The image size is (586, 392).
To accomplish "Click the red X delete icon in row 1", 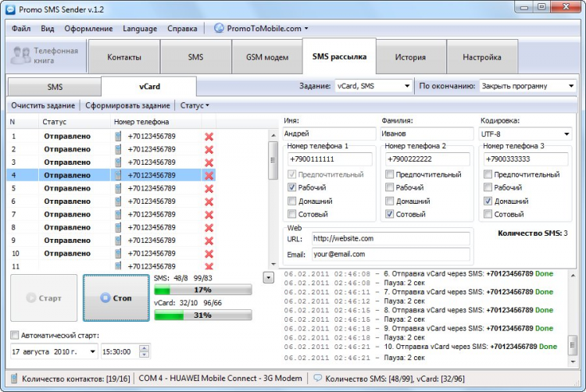I will (209, 137).
